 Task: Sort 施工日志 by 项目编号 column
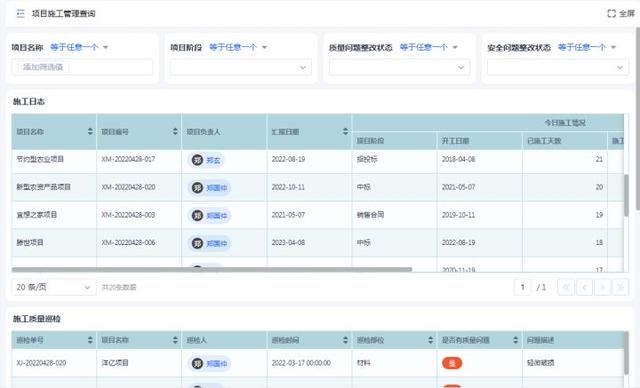tap(175, 131)
